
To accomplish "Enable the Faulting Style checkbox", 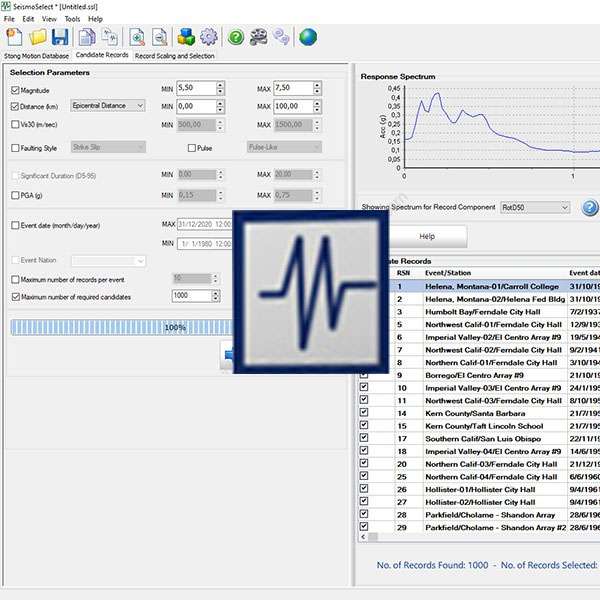I will coord(15,148).
